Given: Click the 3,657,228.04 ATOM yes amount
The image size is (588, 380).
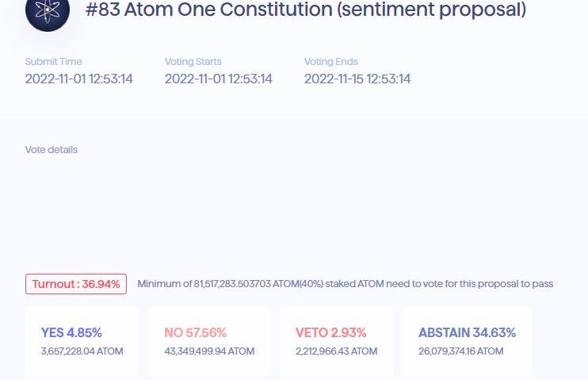Looking at the screenshot, I should (82, 351).
